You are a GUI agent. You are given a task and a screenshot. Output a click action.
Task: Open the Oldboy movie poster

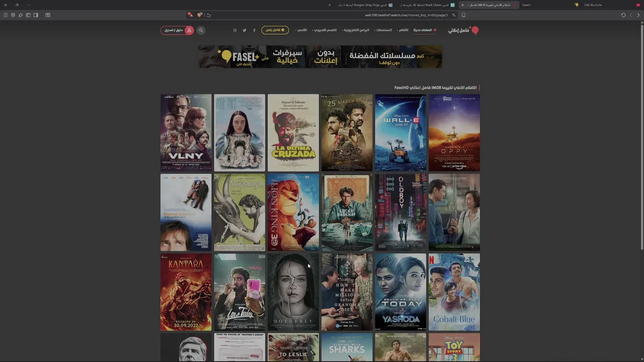(x=400, y=212)
